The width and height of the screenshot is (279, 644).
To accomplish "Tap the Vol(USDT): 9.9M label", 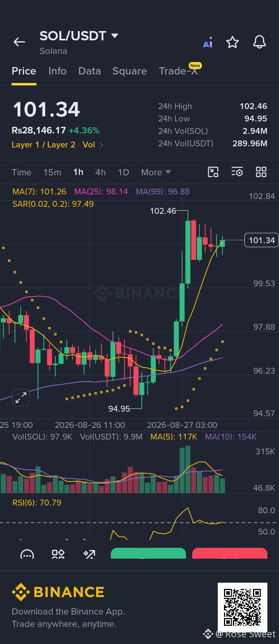I will tap(111, 437).
